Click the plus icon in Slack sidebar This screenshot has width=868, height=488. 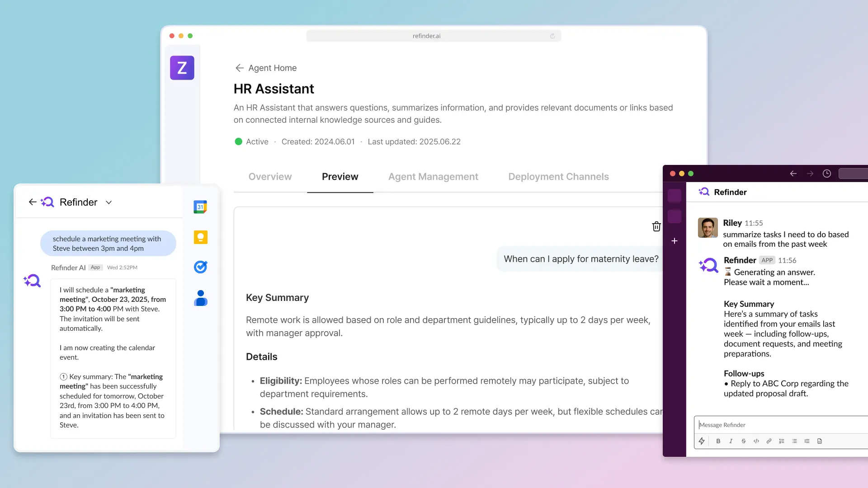click(x=675, y=241)
